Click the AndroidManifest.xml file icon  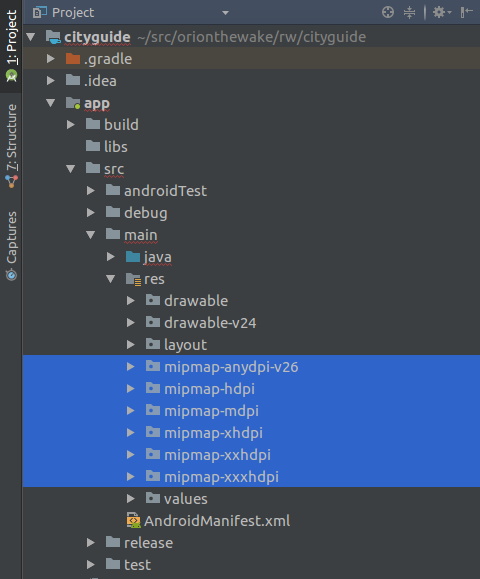tap(133, 521)
